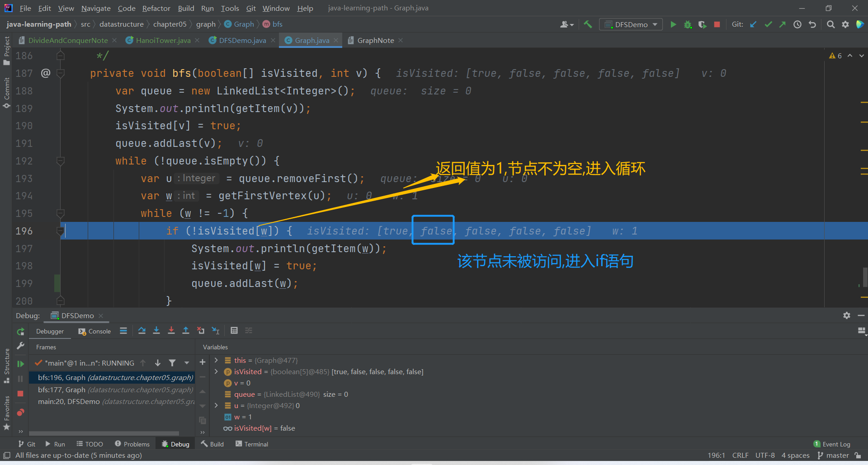Expand the isVisited boolean array node
The image size is (868, 465).
(216, 371)
